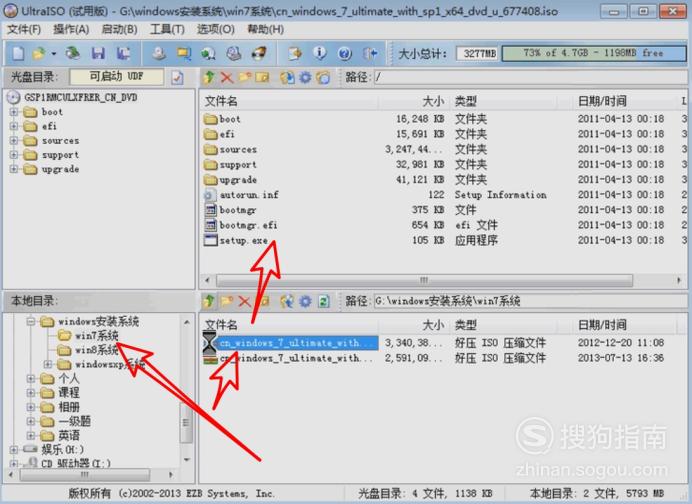Expand the upgrade folder in disc tree

(x=14, y=169)
